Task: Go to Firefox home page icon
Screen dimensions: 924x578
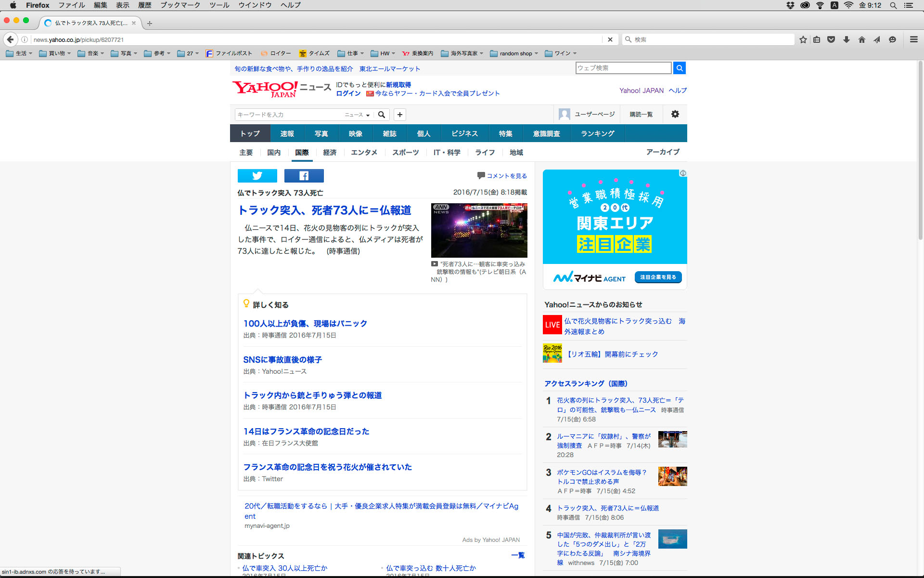Action: click(x=861, y=39)
